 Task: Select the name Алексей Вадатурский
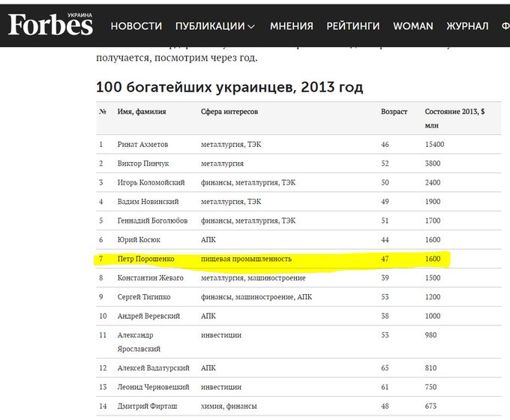pos(153,368)
